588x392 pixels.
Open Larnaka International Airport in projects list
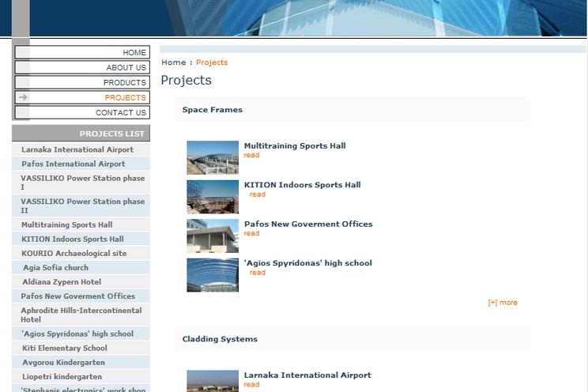click(81, 149)
